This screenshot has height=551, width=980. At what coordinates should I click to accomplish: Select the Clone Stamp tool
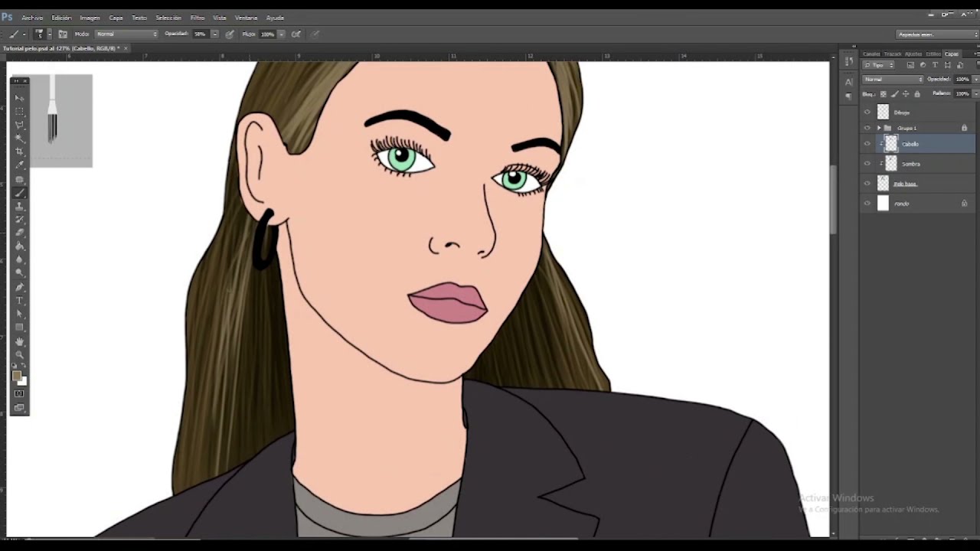(20, 205)
